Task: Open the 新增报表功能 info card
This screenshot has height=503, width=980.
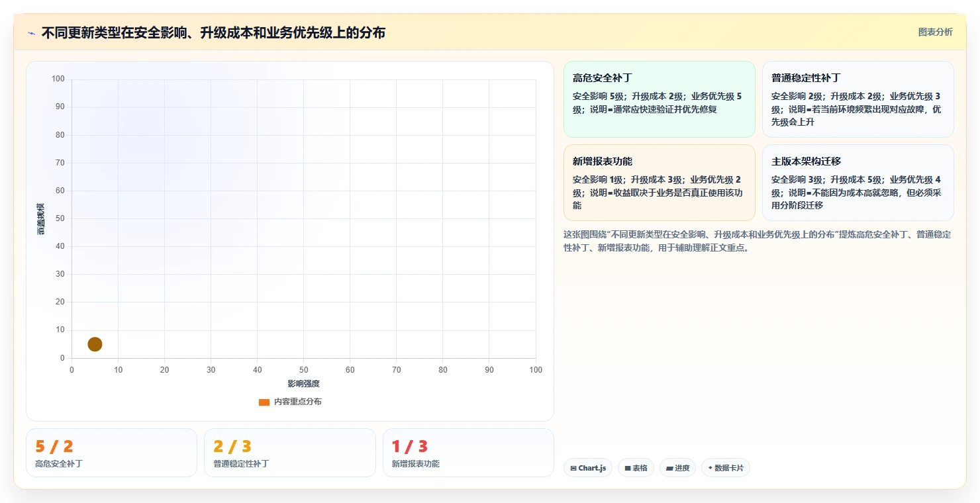Action: pyautogui.click(x=659, y=183)
